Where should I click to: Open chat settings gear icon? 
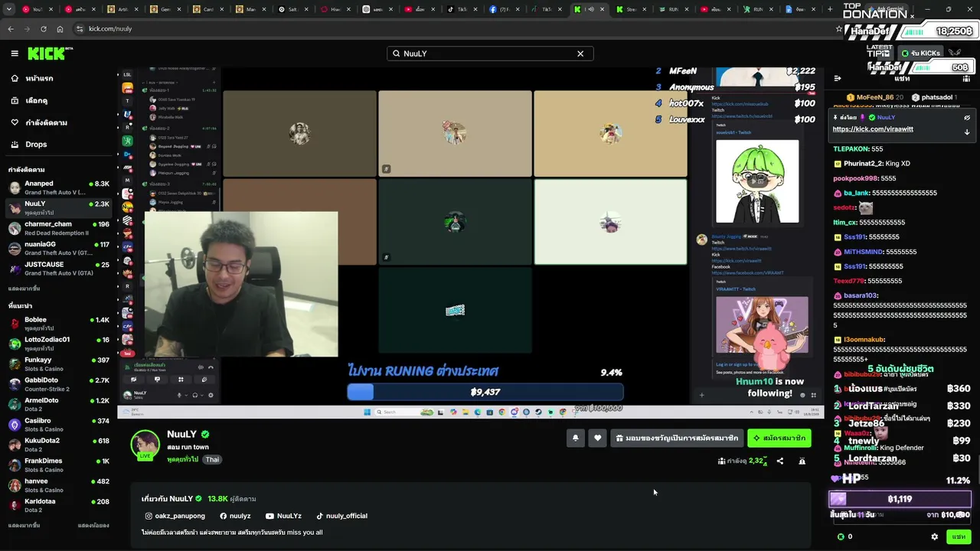(934, 536)
